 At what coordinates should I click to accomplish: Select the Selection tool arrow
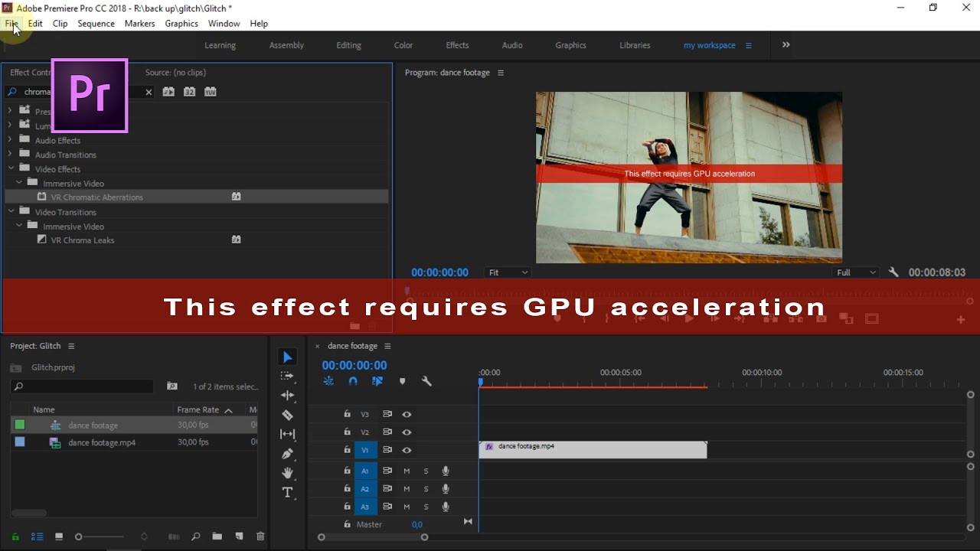point(287,357)
